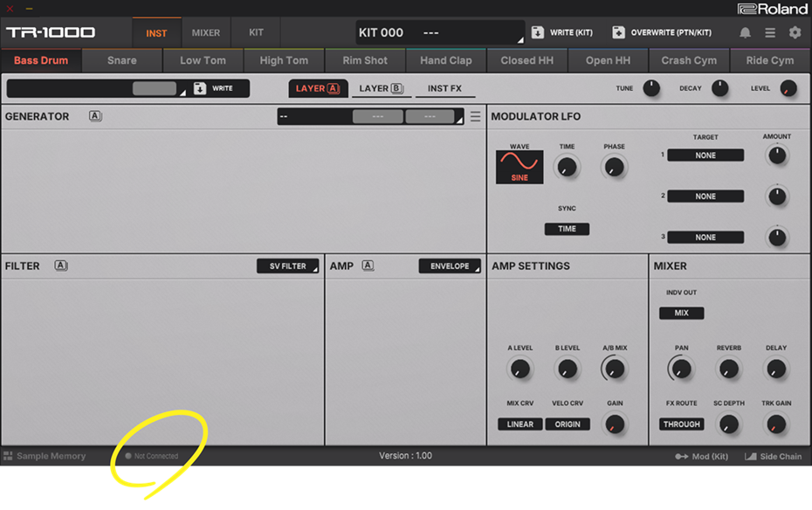Select the Open HH instrument tab
The image size is (812, 510).
click(x=608, y=60)
